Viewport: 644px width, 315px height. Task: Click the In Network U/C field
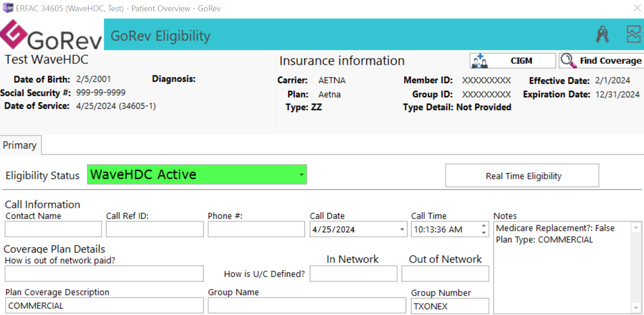coord(353,274)
